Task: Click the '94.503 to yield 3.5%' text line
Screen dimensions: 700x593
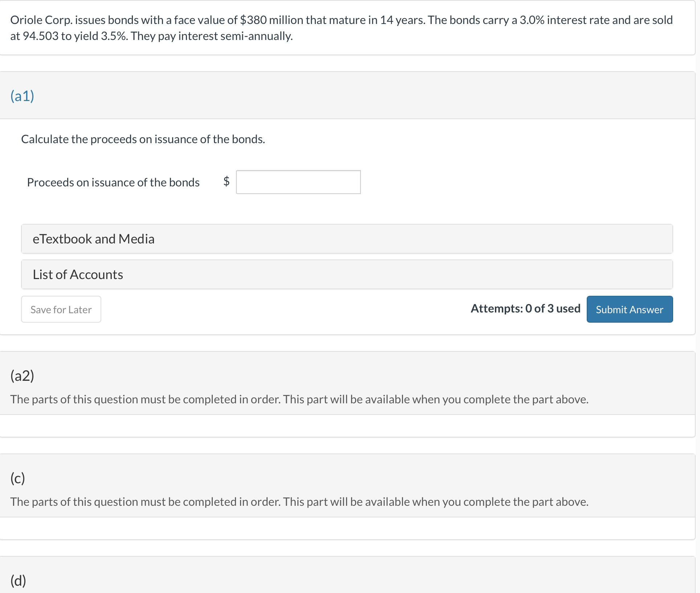Action: pos(151,36)
